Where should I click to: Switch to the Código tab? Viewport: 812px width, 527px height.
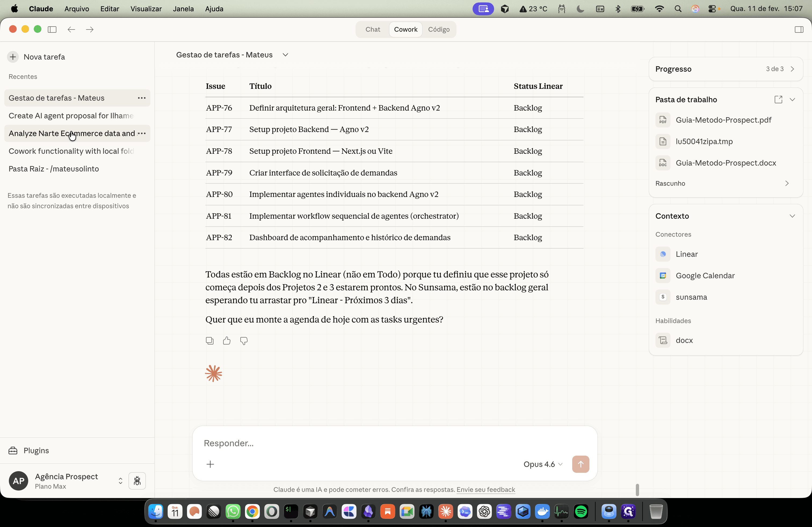(x=439, y=29)
